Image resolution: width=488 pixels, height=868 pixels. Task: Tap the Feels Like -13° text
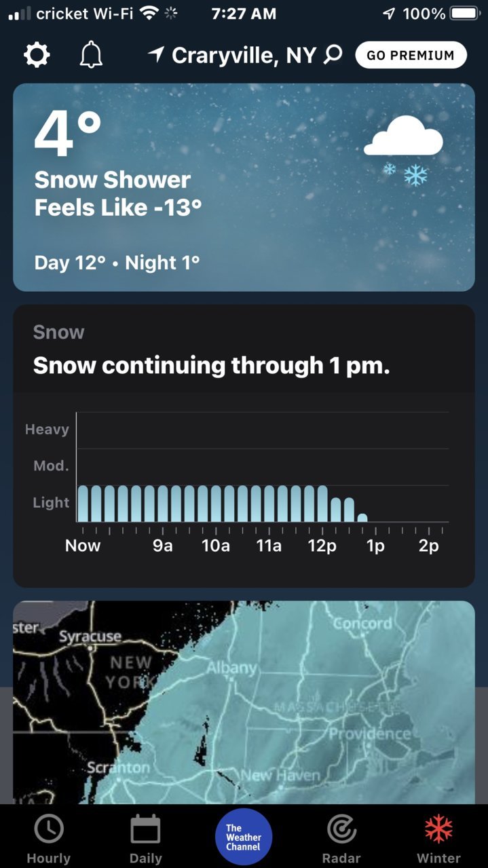point(118,207)
